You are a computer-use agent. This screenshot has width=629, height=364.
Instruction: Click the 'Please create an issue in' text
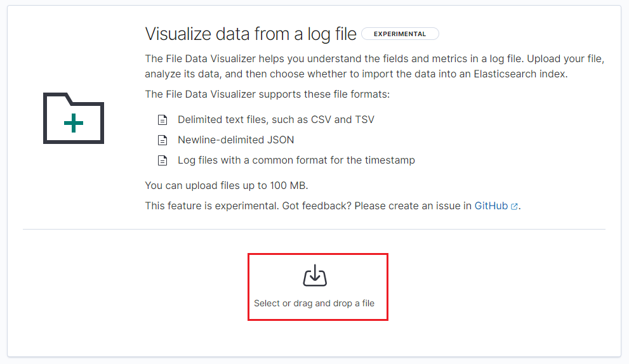(413, 206)
